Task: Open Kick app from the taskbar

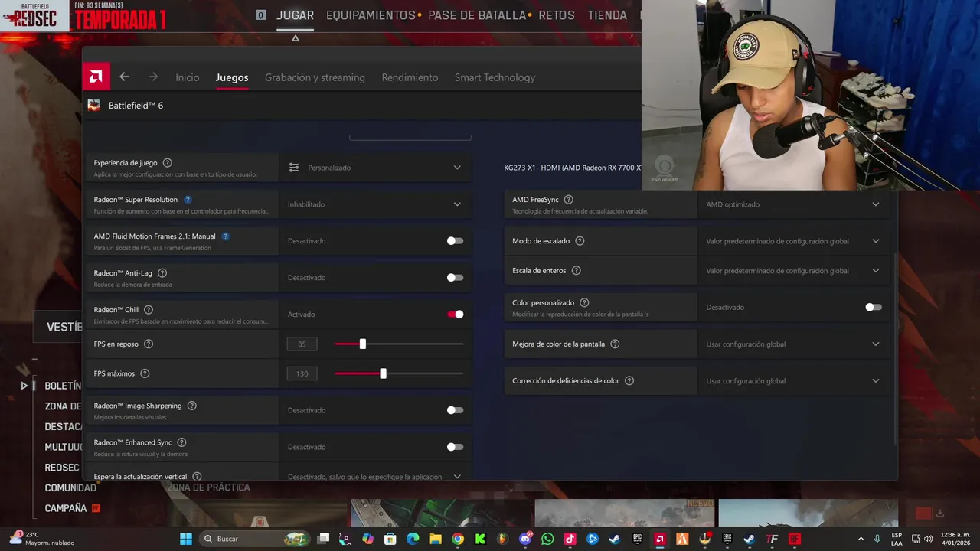Action: click(480, 539)
